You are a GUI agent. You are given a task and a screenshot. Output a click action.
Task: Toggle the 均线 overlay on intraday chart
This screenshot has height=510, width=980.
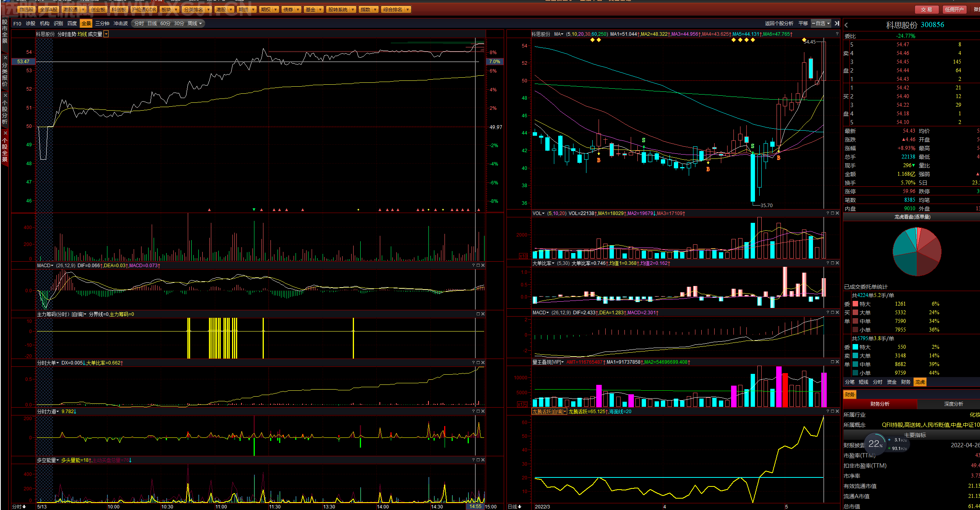tap(82, 35)
